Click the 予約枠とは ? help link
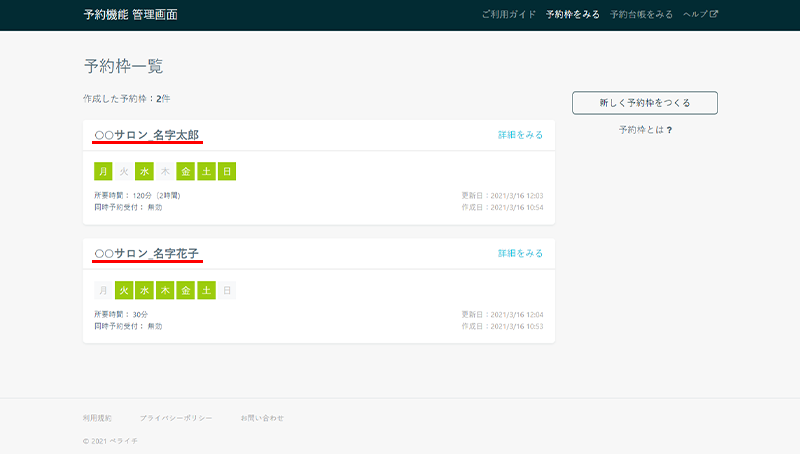800x454 pixels. (x=644, y=130)
